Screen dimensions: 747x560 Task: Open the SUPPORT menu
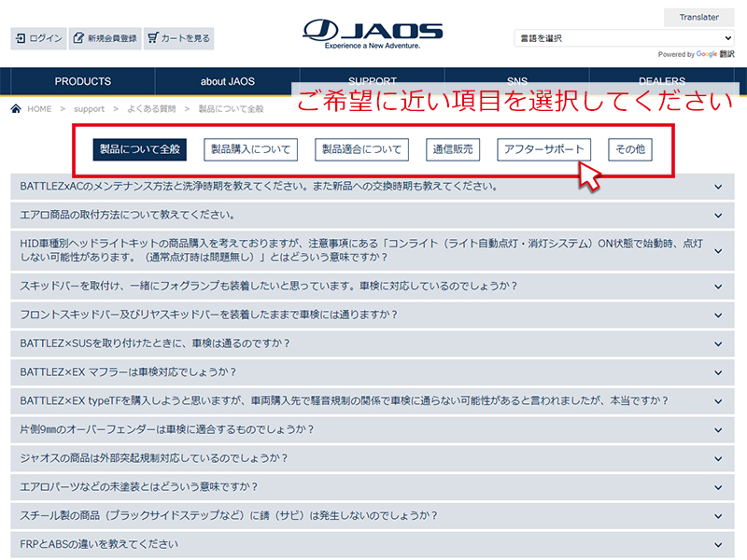(373, 80)
